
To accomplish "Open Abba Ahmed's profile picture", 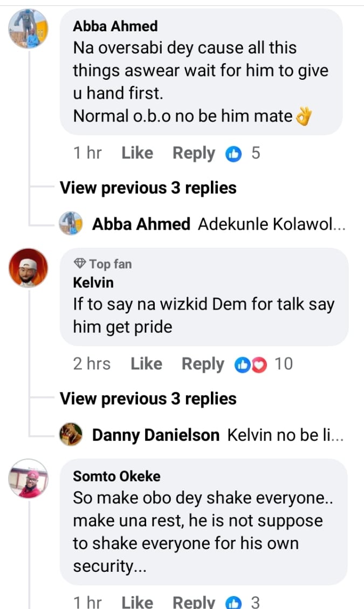I will (29, 29).
